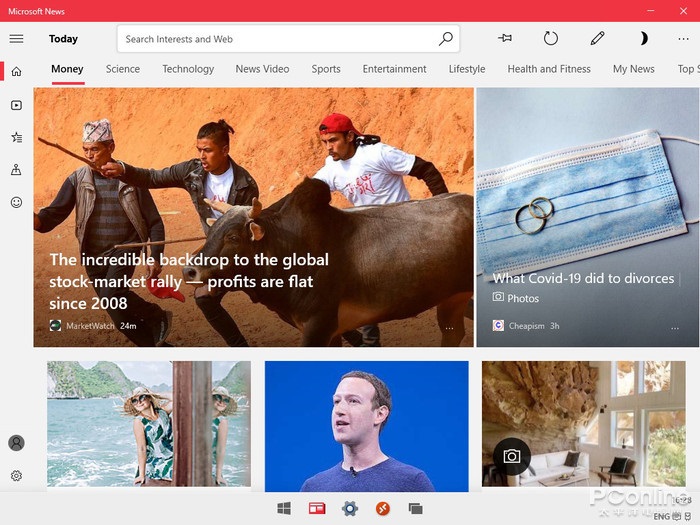Click the ENG language indicator

(662, 517)
